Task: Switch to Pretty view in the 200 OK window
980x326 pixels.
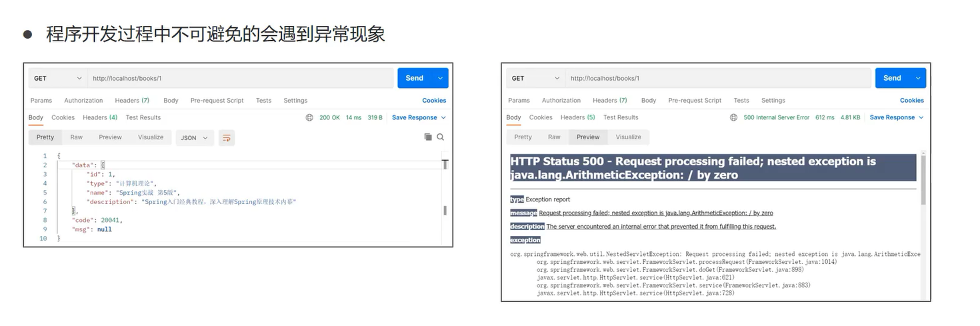Action: click(45, 137)
